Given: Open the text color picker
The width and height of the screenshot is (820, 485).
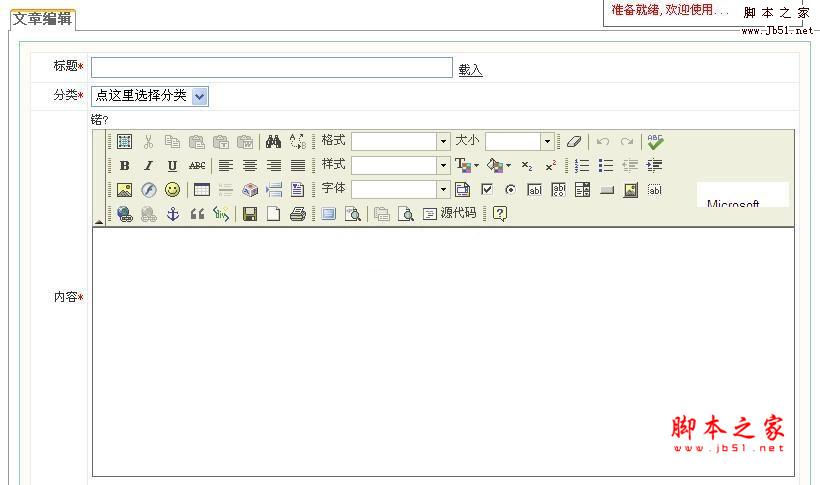Looking at the screenshot, I should [x=467, y=166].
